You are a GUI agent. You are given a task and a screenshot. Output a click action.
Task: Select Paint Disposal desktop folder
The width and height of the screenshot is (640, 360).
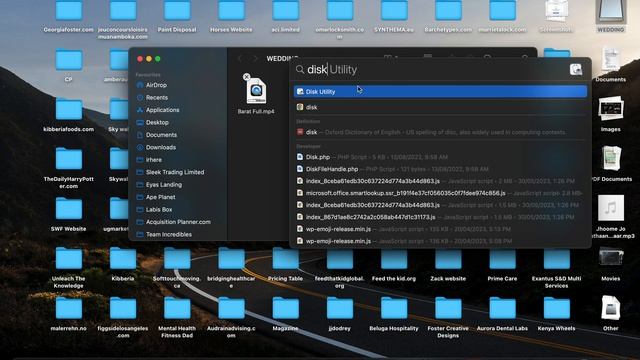pyautogui.click(x=177, y=17)
